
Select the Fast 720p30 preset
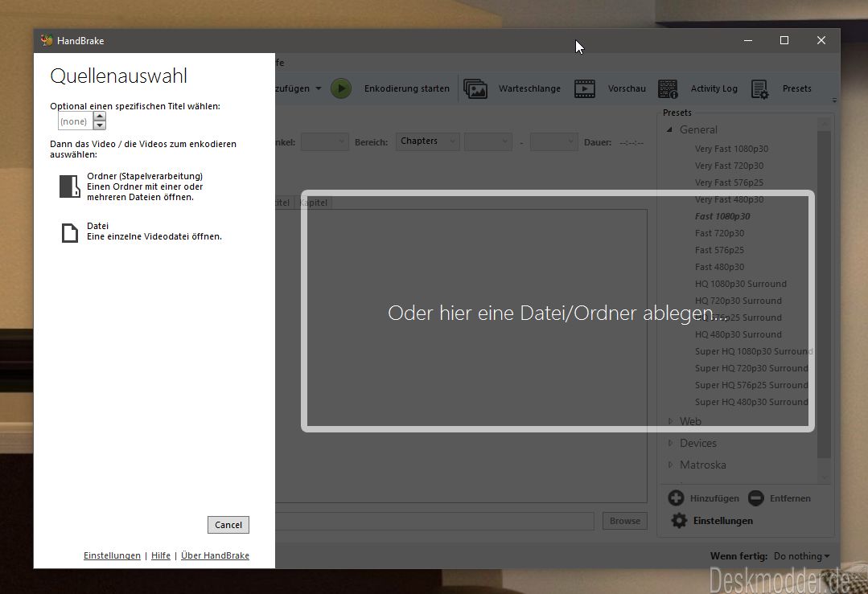point(719,233)
